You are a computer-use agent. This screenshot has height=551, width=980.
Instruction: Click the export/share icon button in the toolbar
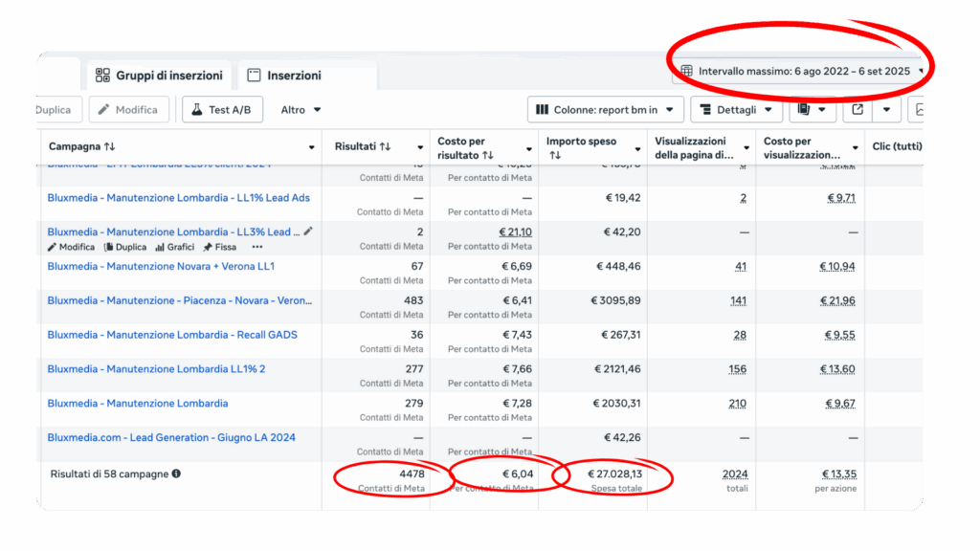click(857, 110)
